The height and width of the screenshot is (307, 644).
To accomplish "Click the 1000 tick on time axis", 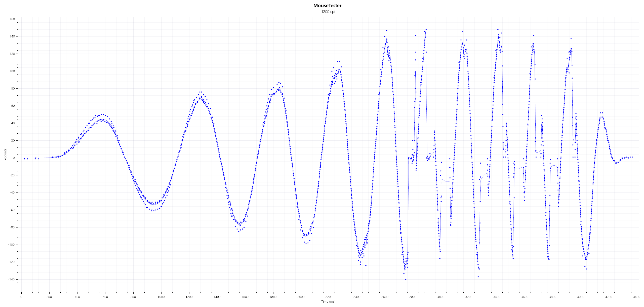I will pyautogui.click(x=161, y=297).
